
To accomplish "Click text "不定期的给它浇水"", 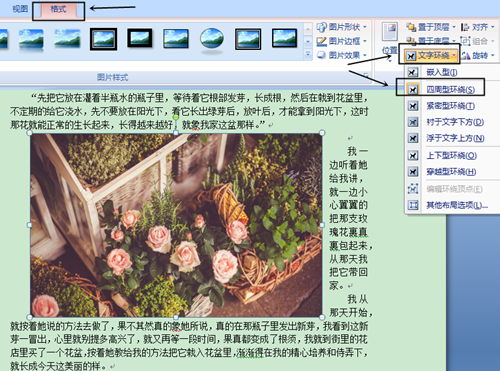I will (x=46, y=111).
